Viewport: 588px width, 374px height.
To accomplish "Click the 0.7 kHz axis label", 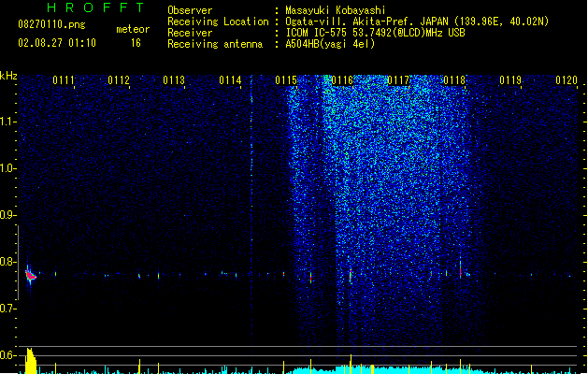I will [x=8, y=309].
